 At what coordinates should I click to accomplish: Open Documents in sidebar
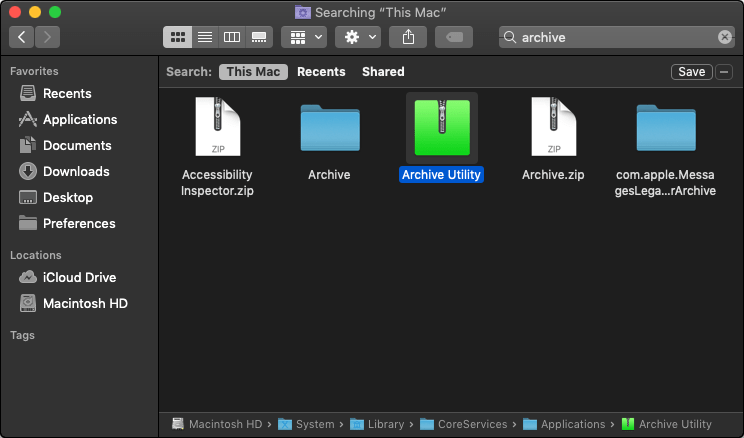(65, 145)
